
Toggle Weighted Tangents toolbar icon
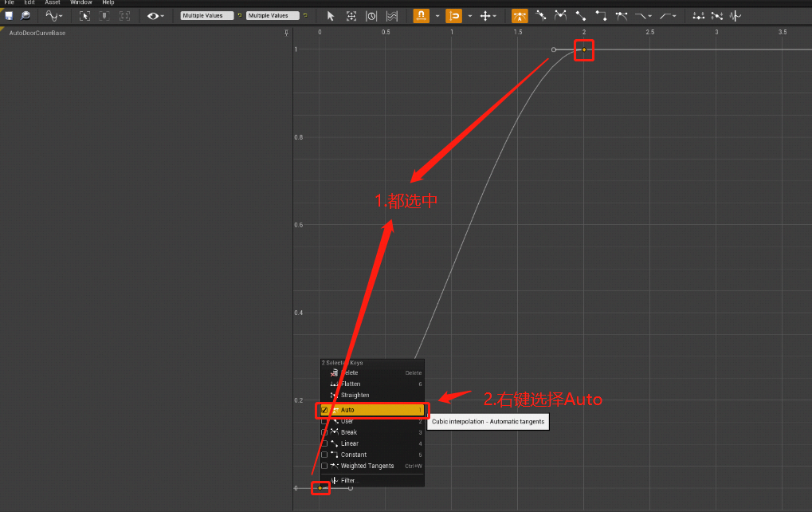tap(622, 16)
